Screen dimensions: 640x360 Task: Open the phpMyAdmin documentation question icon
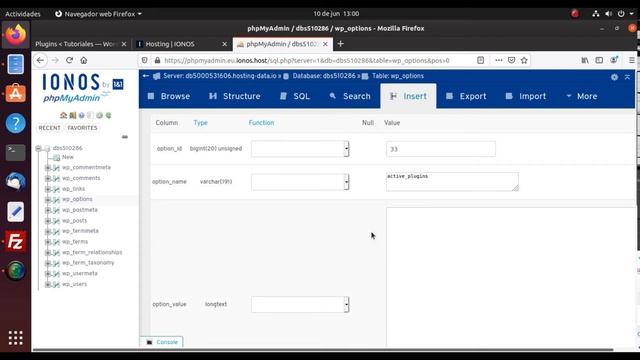[x=81, y=116]
